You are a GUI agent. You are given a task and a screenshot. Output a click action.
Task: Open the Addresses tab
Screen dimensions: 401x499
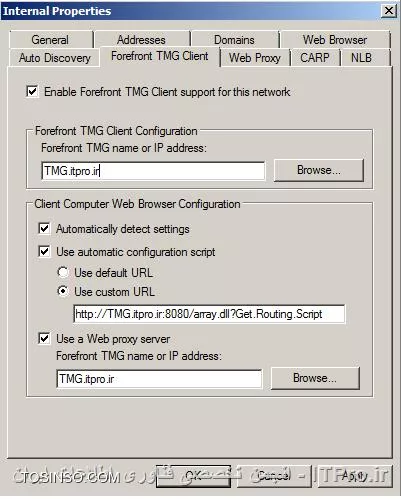[142, 40]
